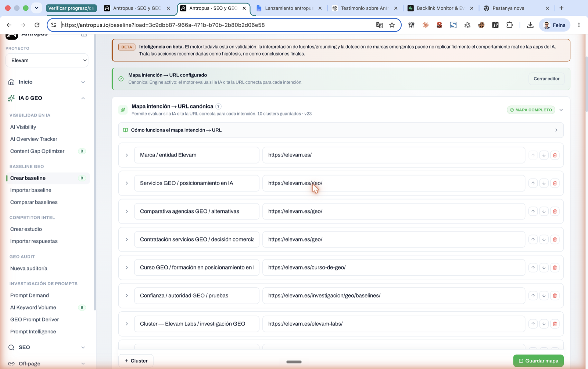Open a new browser tab
This screenshot has width=588, height=369.
[x=562, y=8]
